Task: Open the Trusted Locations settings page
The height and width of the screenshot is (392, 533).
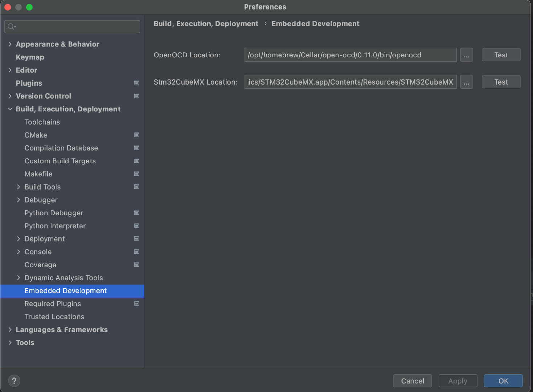Action: [54, 317]
